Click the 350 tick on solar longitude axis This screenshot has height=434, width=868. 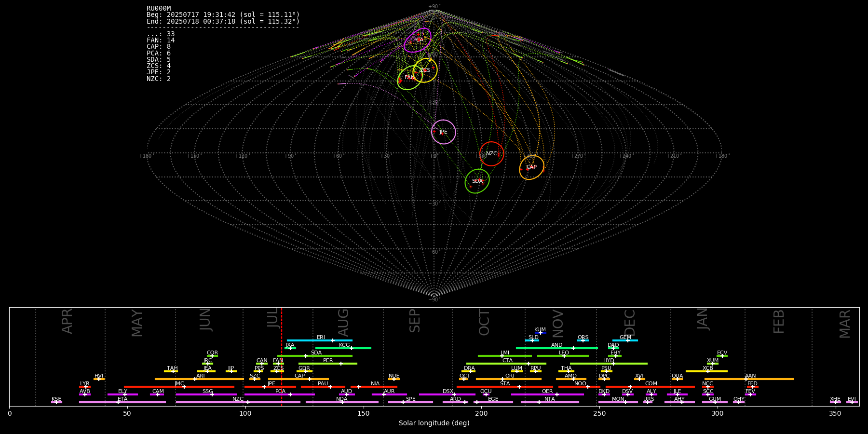(x=836, y=413)
